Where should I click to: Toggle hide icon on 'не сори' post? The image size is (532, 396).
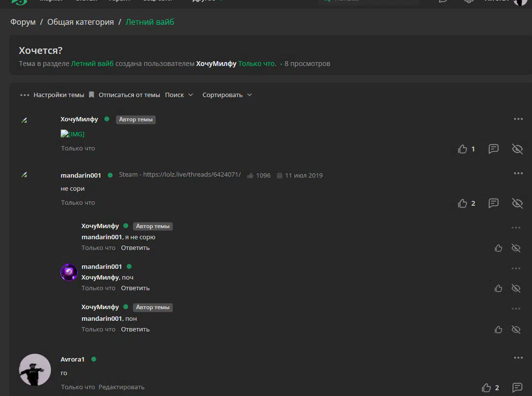click(x=517, y=203)
